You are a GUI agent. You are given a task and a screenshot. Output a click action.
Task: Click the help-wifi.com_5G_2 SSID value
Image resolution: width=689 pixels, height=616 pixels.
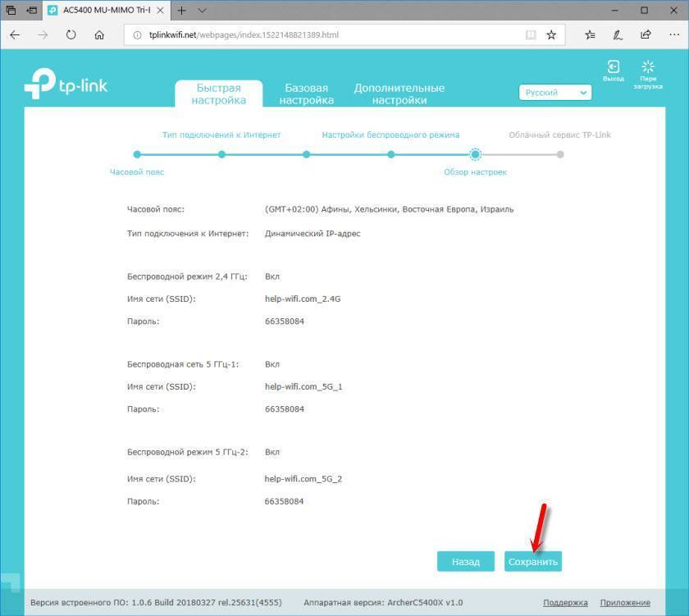303,479
